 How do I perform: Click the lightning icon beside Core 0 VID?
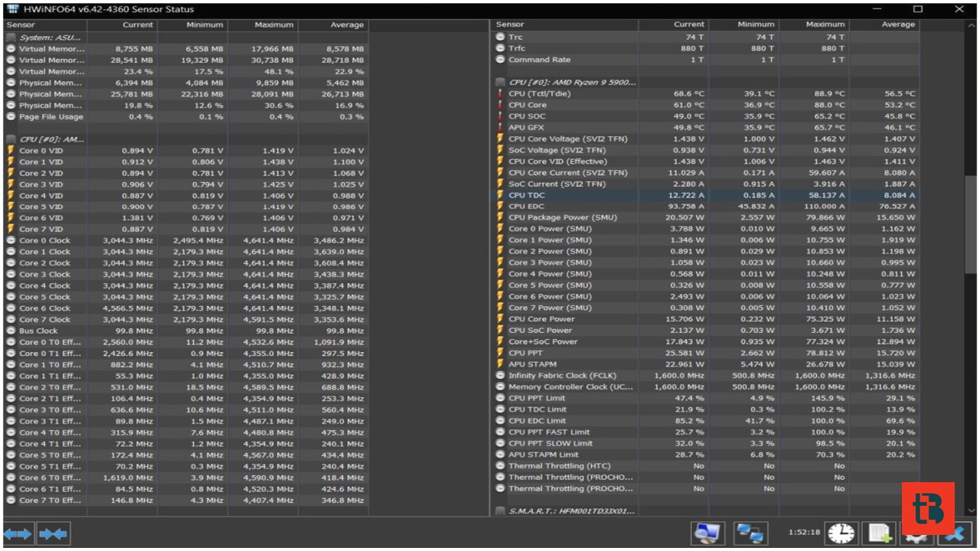point(11,151)
